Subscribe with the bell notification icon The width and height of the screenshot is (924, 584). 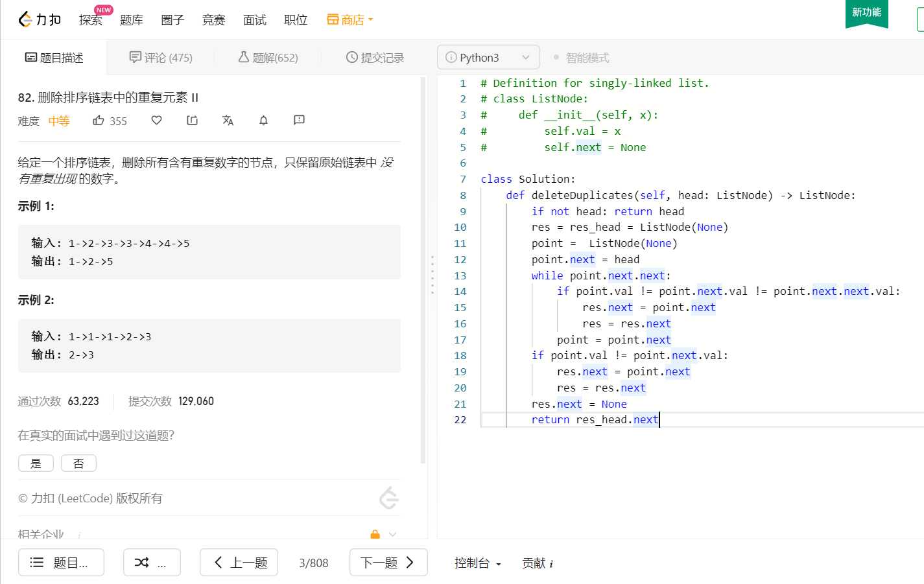(263, 120)
